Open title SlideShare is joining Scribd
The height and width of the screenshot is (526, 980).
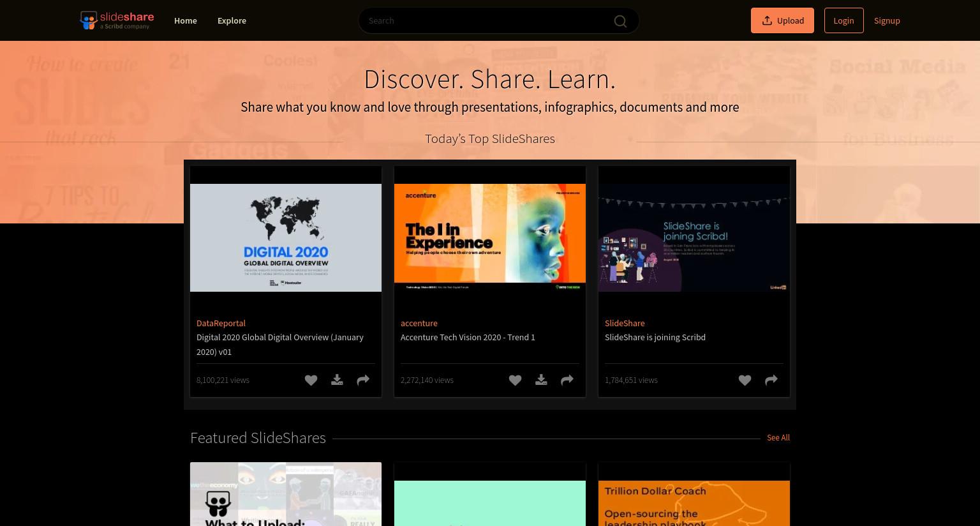(x=655, y=337)
